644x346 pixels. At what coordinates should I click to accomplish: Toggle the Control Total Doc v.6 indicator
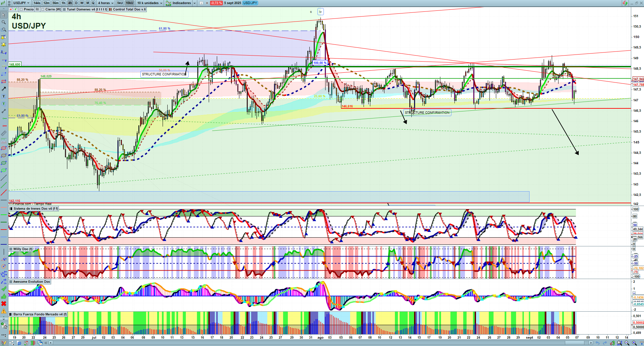tap(110, 9)
